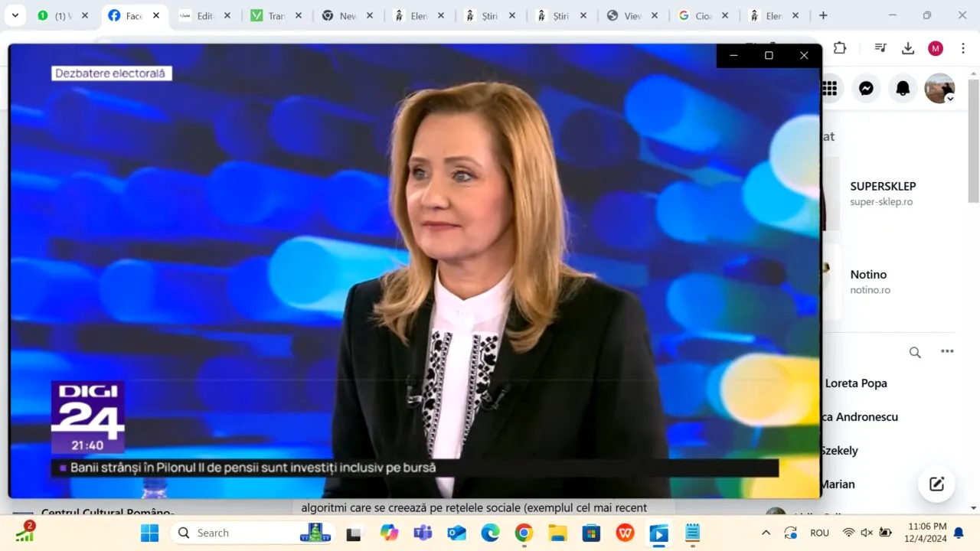Open Chrome downloads icon
This screenshot has width=980, height=551.
[908, 48]
